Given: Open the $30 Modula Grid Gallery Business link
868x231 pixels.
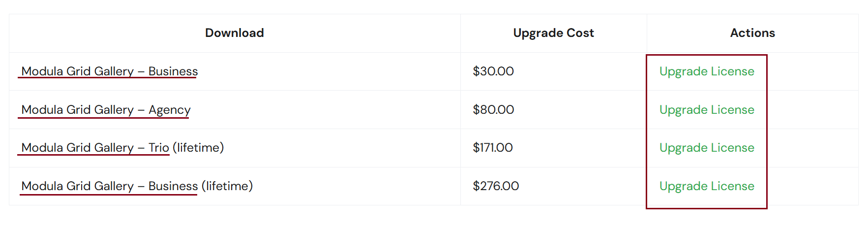Looking at the screenshot, I should coord(109,71).
